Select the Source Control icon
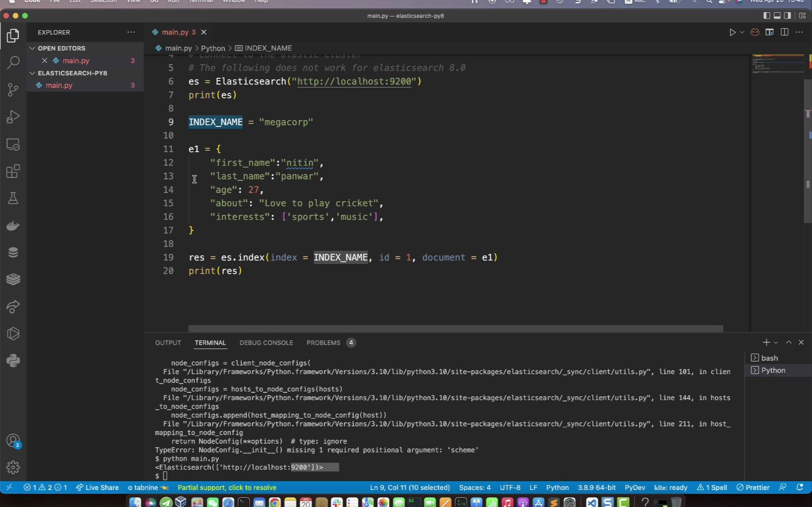The height and width of the screenshot is (507, 812). (13, 90)
